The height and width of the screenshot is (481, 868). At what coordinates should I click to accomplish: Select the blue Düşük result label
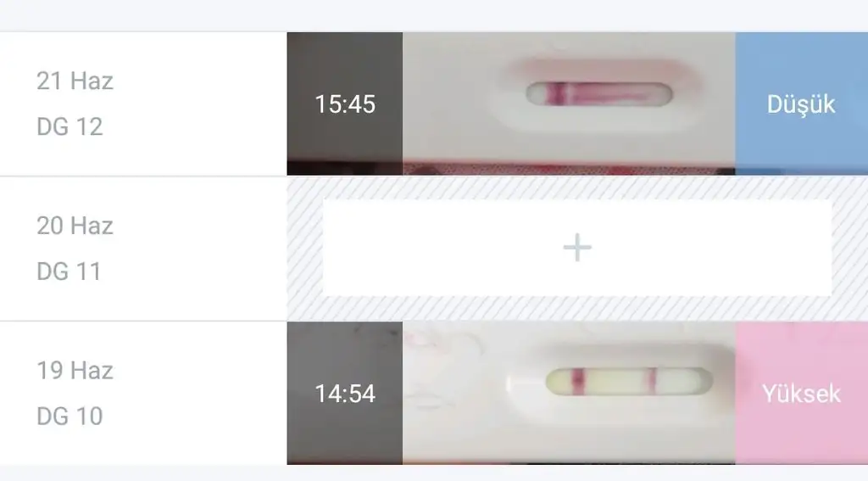tap(801, 103)
